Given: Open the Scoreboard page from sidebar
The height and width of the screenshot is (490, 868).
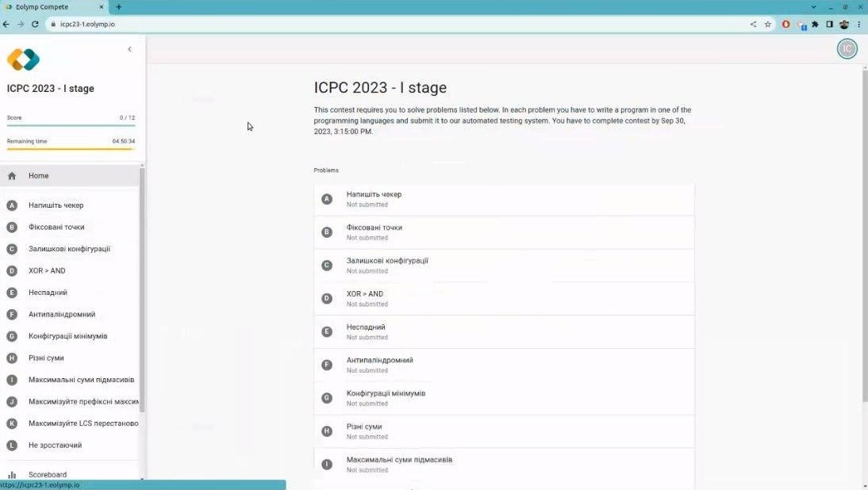Looking at the screenshot, I should (70, 474).
